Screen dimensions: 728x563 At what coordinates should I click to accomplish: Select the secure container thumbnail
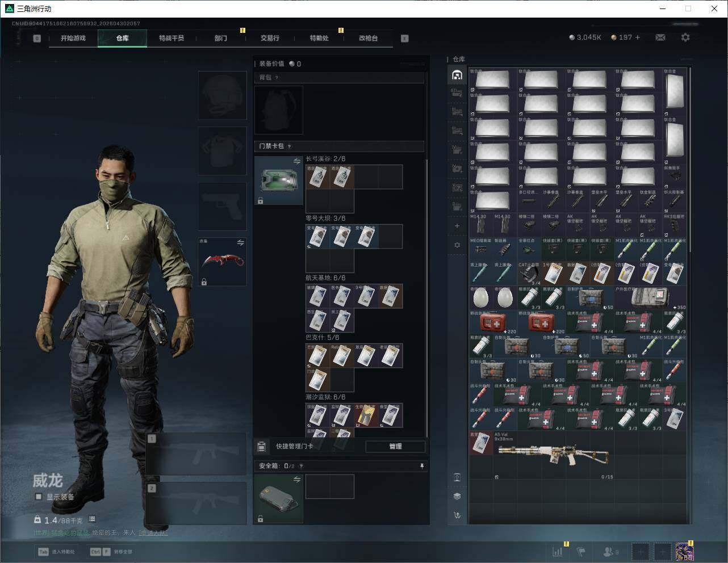point(279,499)
